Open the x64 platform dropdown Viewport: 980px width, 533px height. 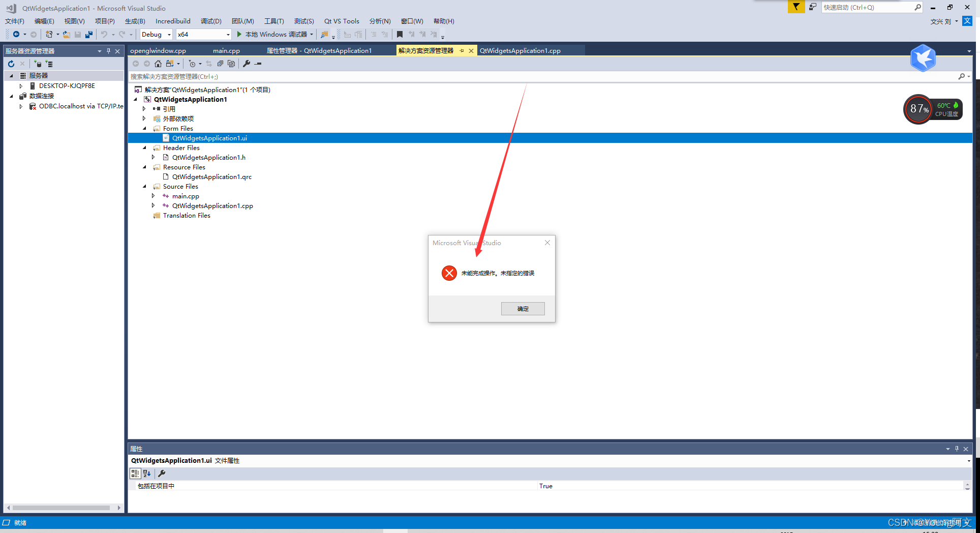pos(228,35)
